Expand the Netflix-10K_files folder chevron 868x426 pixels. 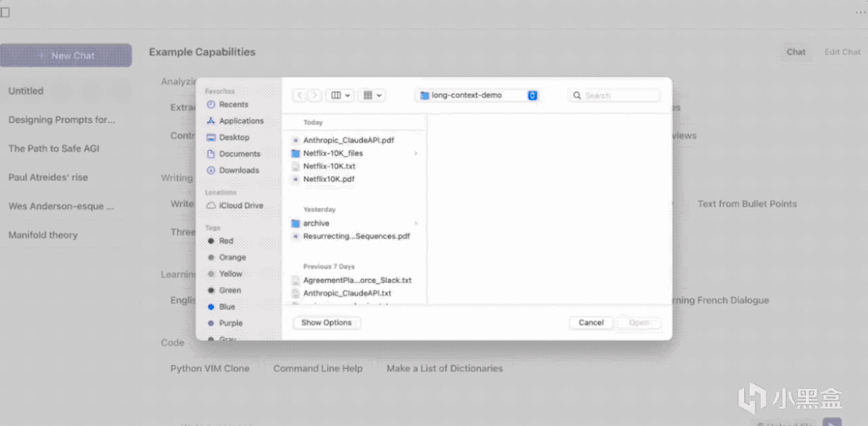pyautogui.click(x=416, y=154)
